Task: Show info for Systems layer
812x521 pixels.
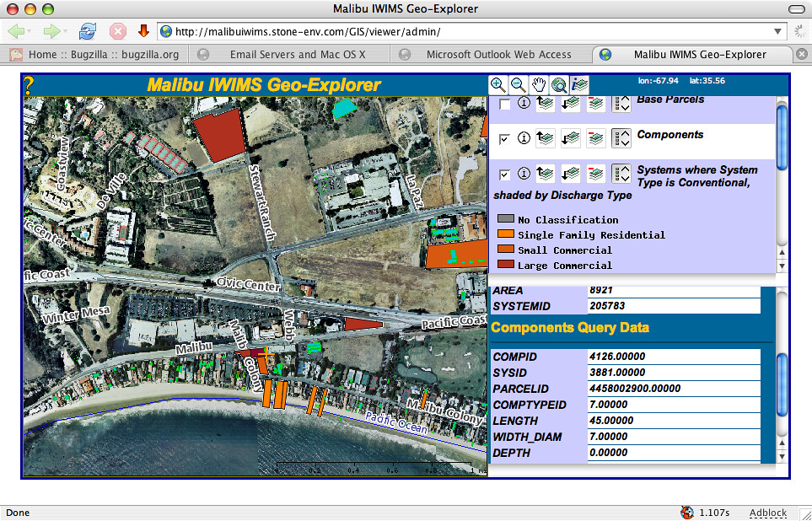Action: point(524,174)
